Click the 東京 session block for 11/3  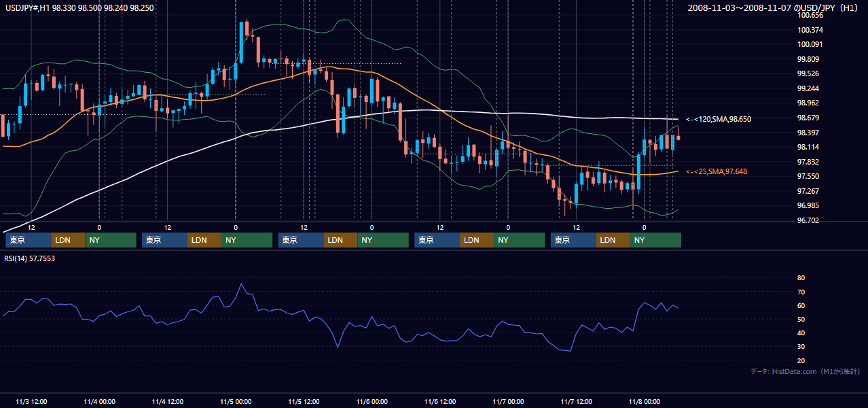29,240
